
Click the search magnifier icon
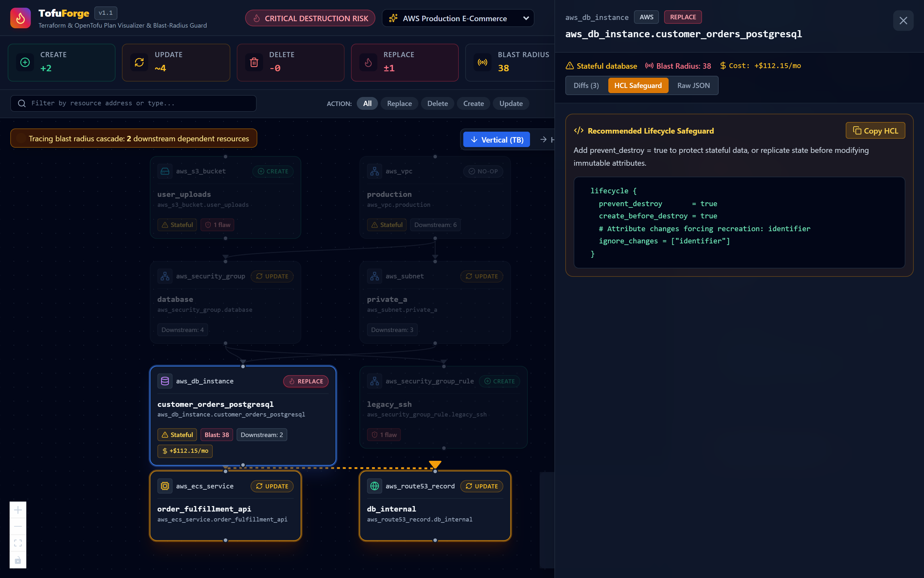22,103
